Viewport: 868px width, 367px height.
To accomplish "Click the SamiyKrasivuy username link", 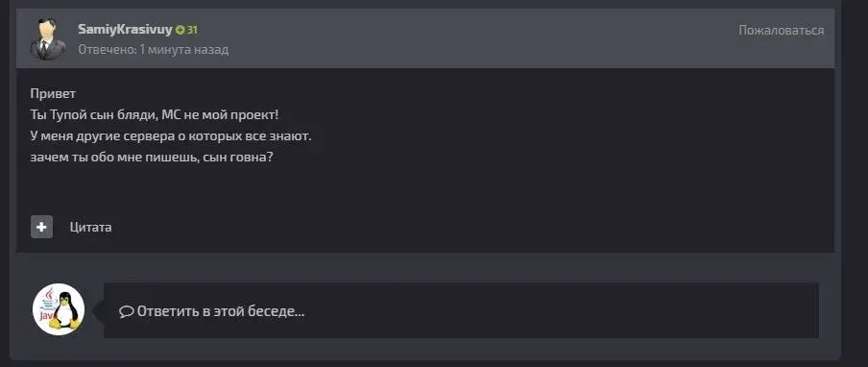I will coord(125,30).
